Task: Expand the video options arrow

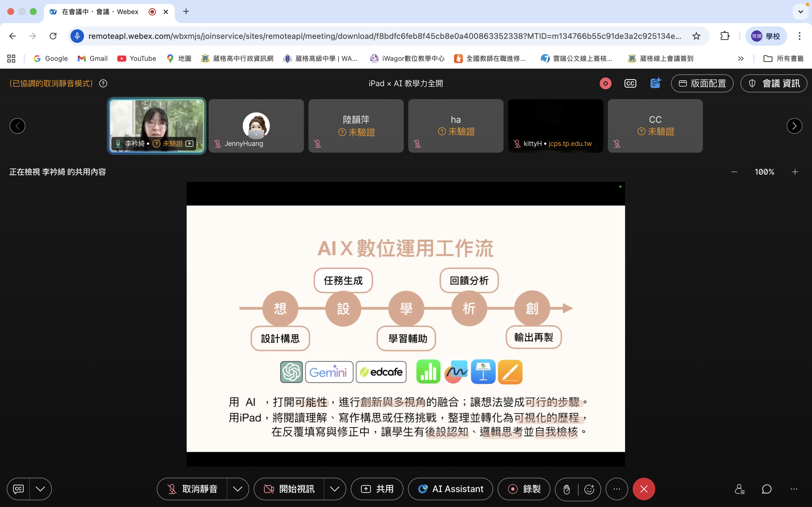Action: 335,489
